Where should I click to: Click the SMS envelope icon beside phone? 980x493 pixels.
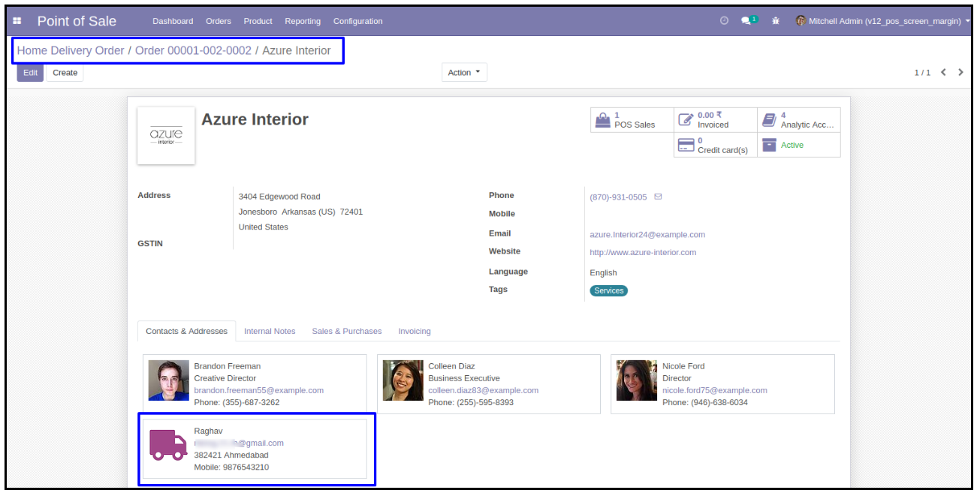(x=659, y=197)
